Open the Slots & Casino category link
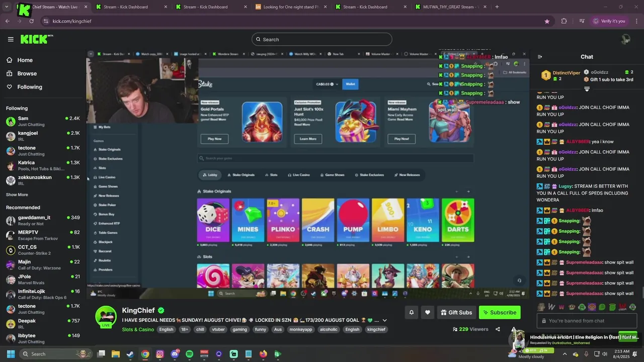644x362 pixels. pos(138,329)
